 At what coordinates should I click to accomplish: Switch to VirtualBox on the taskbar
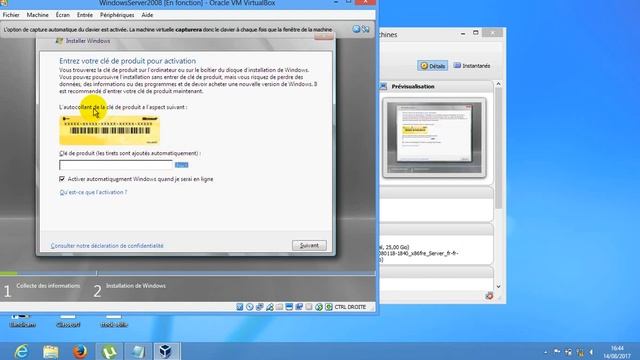167,351
